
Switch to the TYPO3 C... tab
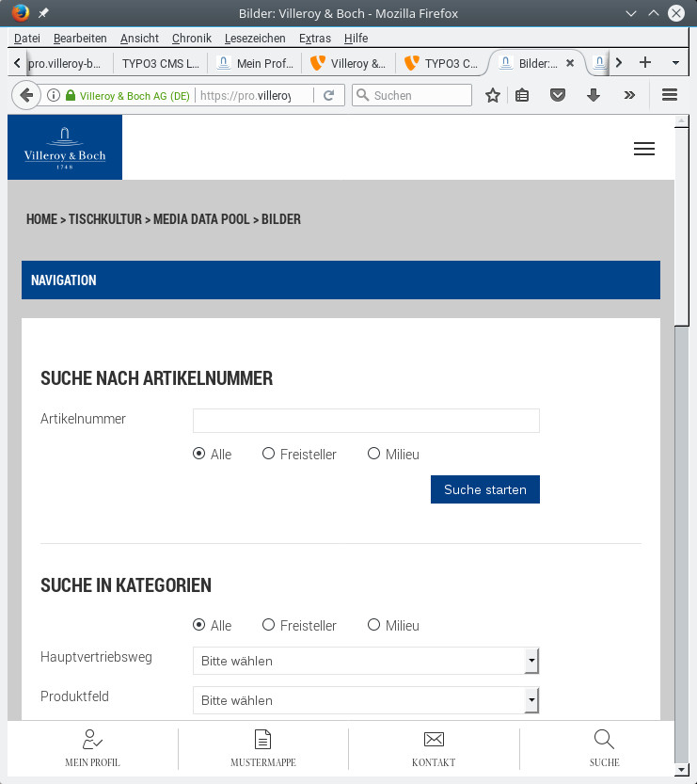(443, 63)
